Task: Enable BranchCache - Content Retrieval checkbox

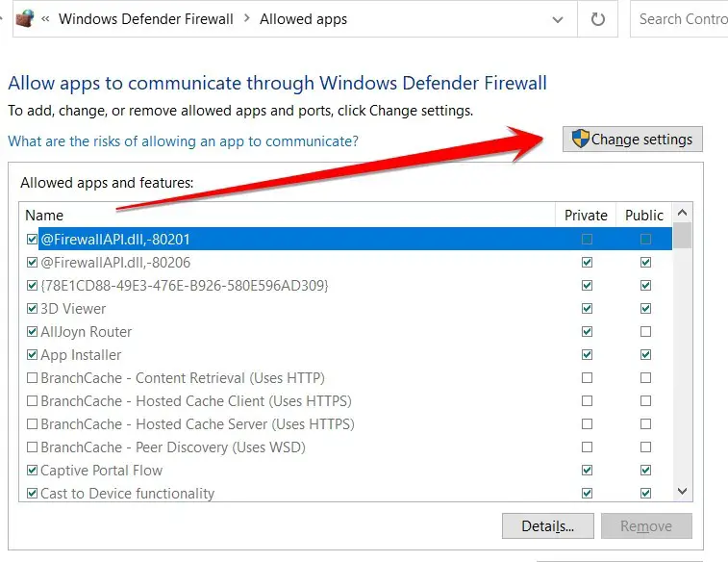Action: click(32, 377)
